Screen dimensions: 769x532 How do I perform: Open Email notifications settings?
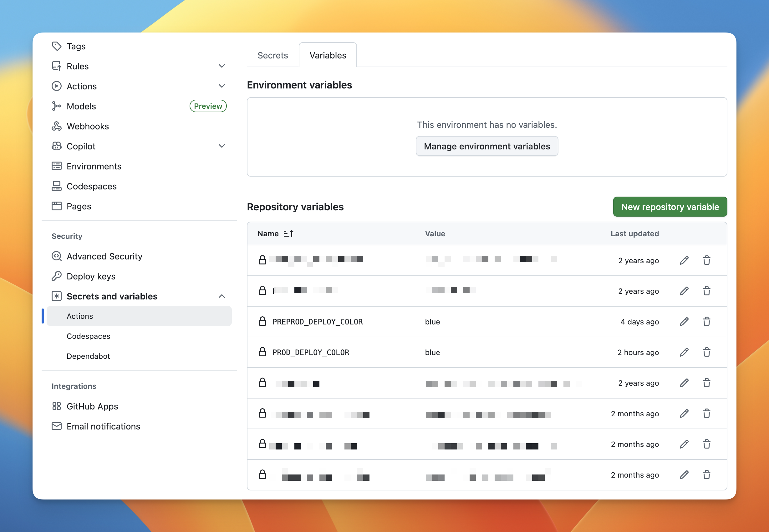point(104,426)
